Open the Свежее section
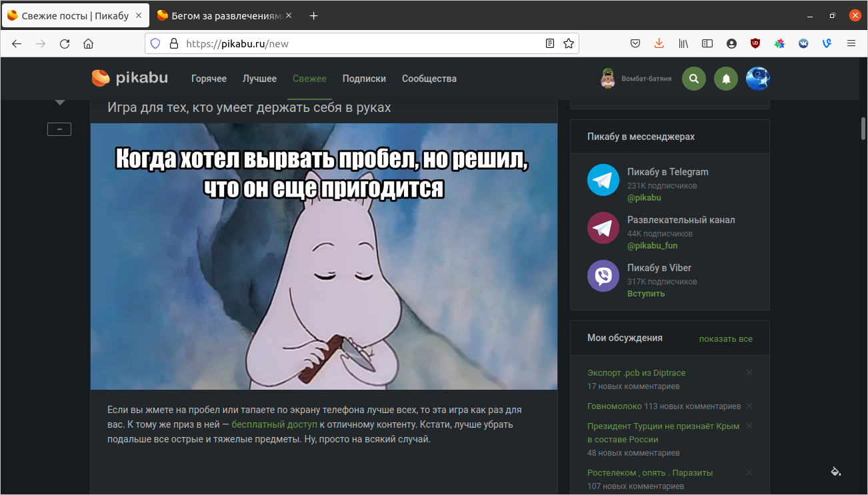Image resolution: width=868 pixels, height=495 pixels. click(309, 79)
